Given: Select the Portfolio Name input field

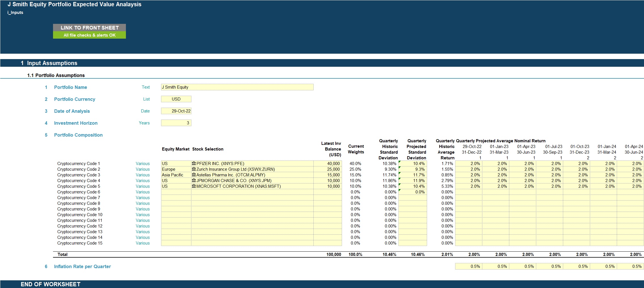Looking at the screenshot, I should pos(237,87).
